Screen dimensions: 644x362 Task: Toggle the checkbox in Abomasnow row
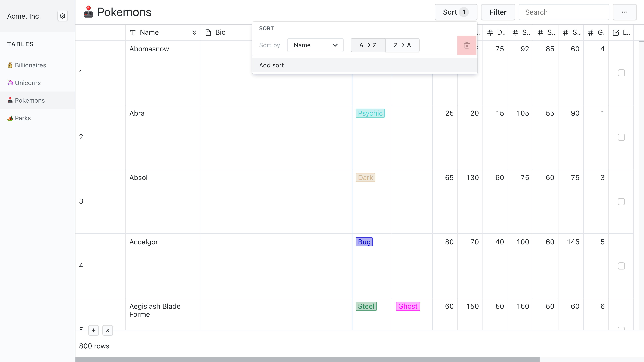[621, 73]
